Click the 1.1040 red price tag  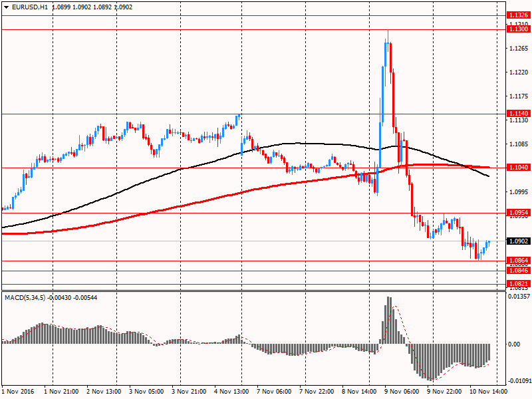[x=517, y=168]
